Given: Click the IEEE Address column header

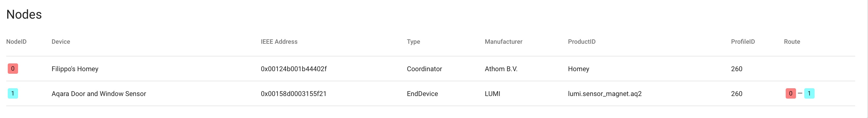Looking at the screenshot, I should pyautogui.click(x=279, y=42).
